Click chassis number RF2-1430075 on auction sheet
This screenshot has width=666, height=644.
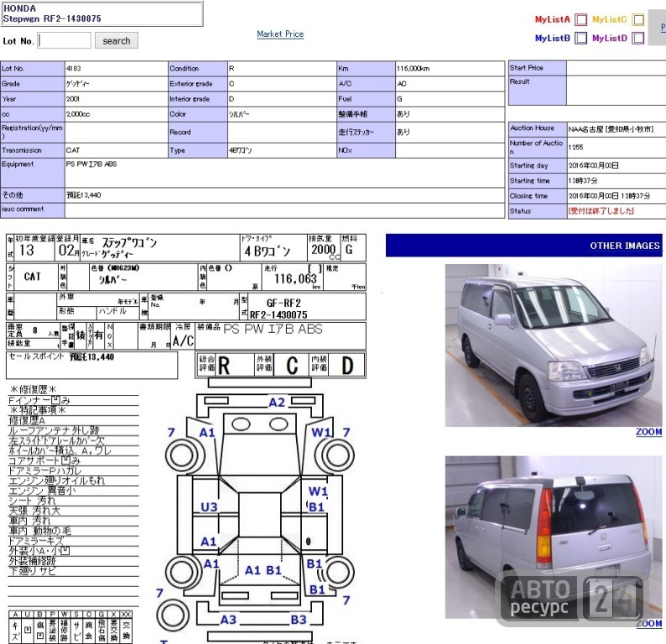[278, 314]
